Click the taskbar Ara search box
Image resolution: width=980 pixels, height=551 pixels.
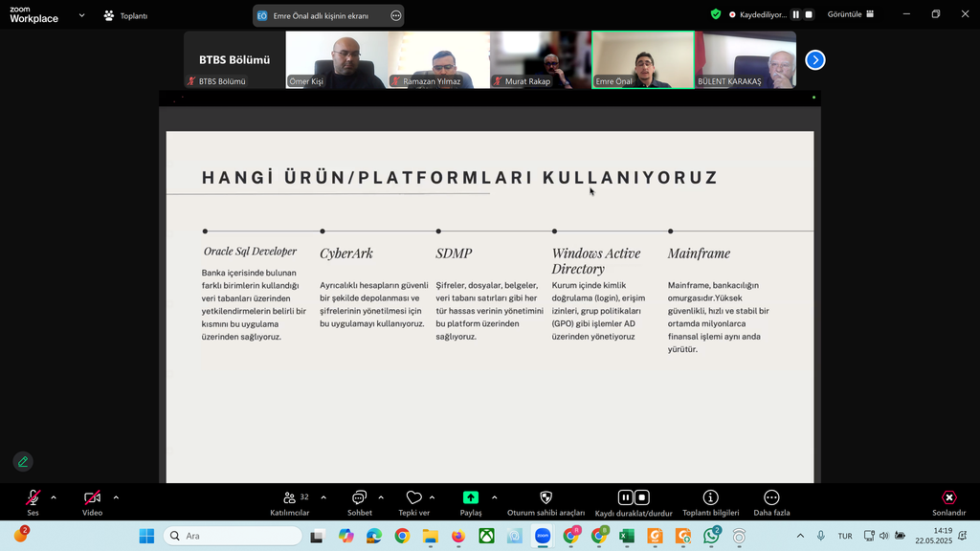(x=233, y=536)
